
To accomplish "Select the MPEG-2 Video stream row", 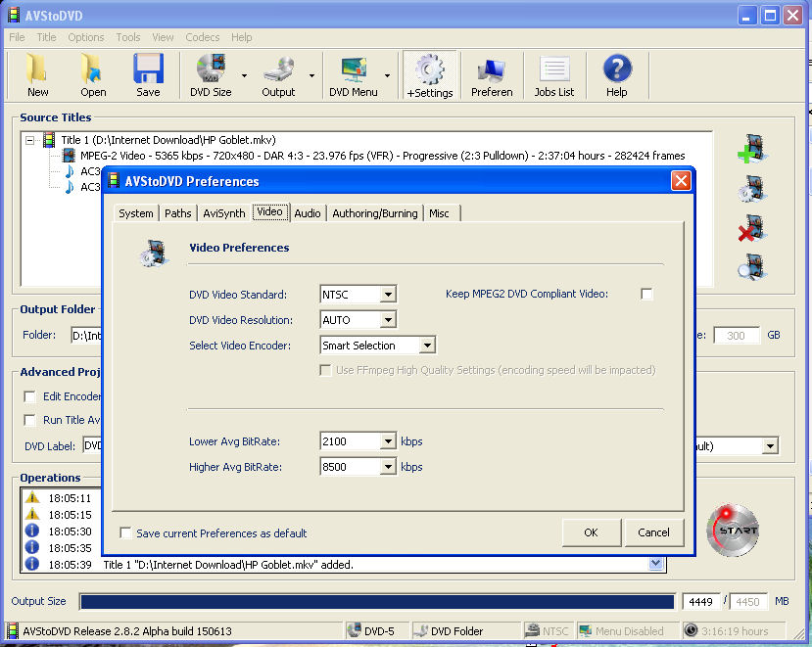I will click(382, 156).
